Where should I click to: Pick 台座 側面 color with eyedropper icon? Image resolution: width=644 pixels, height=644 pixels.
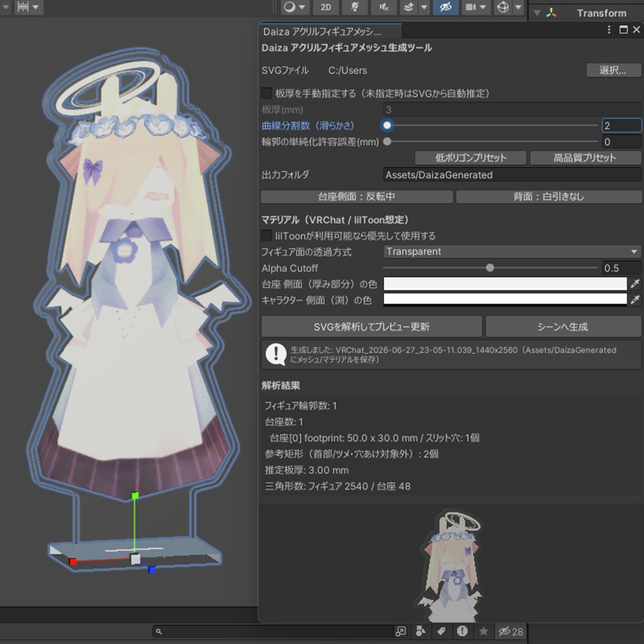[x=635, y=284]
